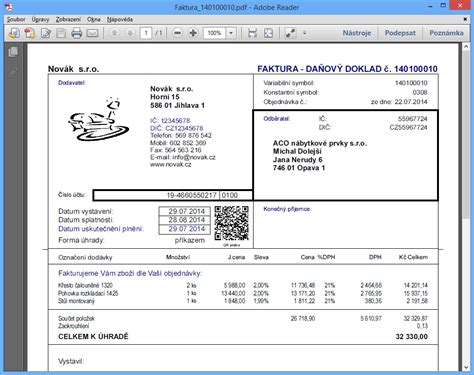Click the edit/sign document toolbar icon
The width and height of the screenshot is (474, 375).
[x=46, y=33]
